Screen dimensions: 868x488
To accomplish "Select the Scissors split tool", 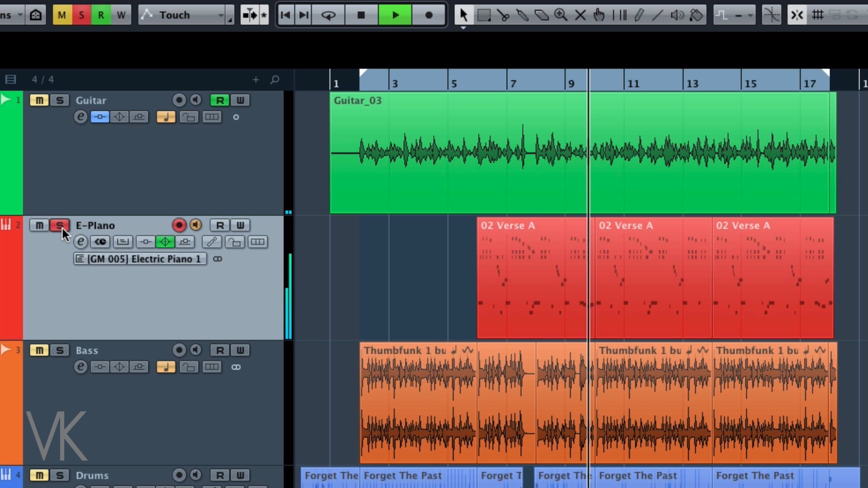I will (x=503, y=15).
